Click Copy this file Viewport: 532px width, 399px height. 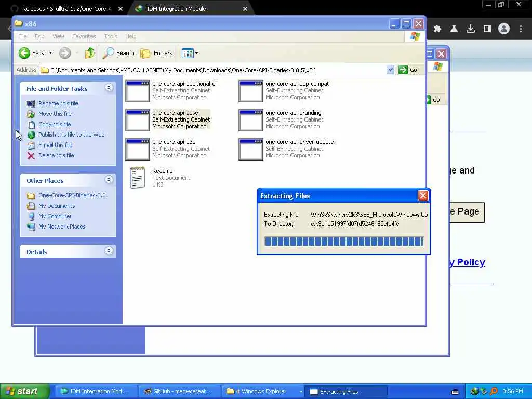tap(54, 124)
